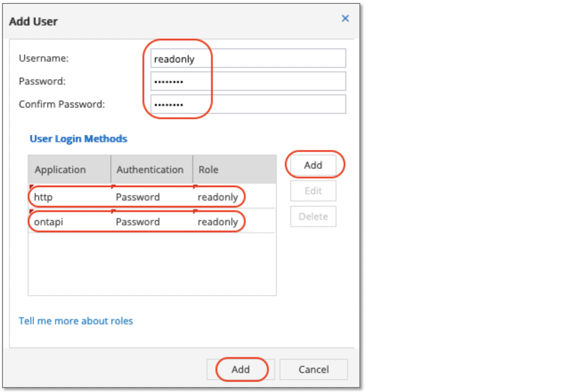Viewport: 575px width, 392px height.
Task: Click Add beside User Login Methods
Action: [313, 165]
